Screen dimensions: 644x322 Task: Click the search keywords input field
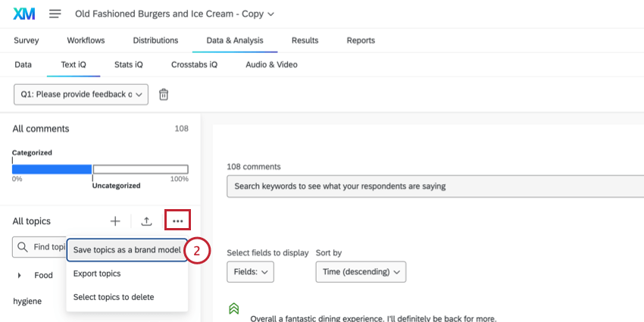[x=436, y=186]
